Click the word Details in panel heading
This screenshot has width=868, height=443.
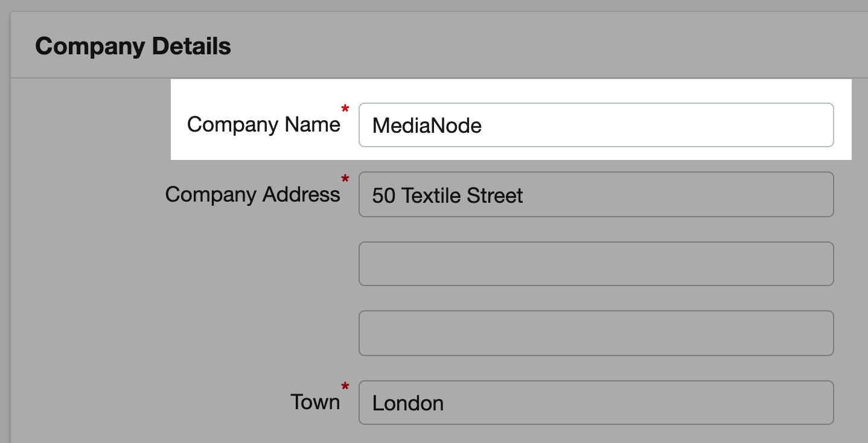[x=191, y=46]
